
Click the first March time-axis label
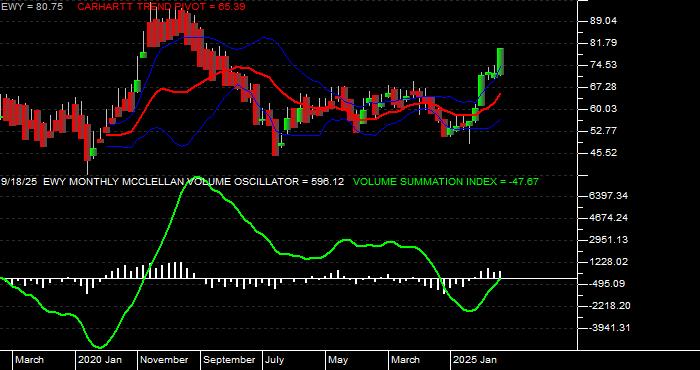(x=29, y=360)
